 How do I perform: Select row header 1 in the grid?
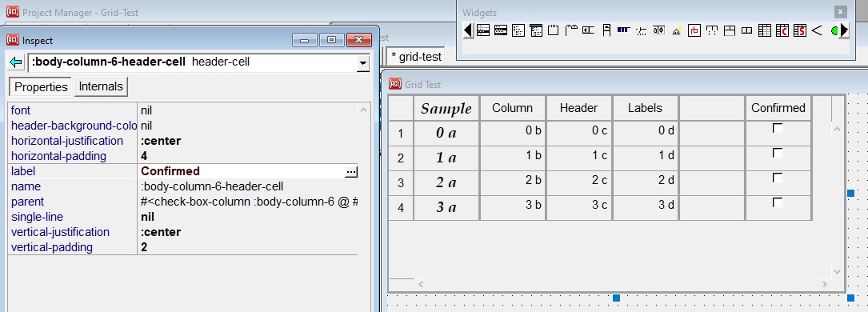[401, 134]
